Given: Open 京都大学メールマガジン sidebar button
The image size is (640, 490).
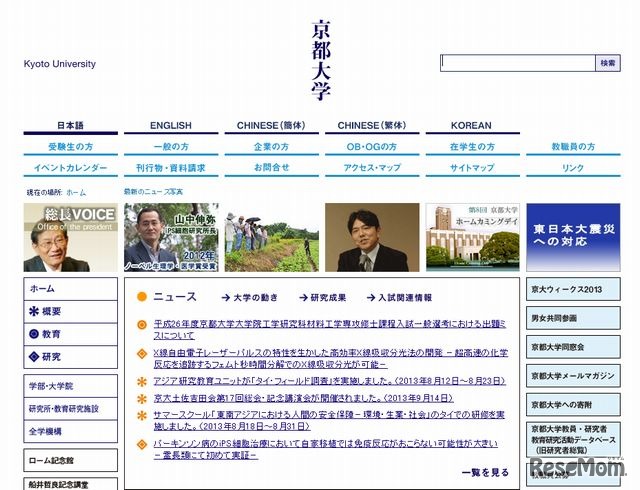Looking at the screenshot, I should point(573,376).
